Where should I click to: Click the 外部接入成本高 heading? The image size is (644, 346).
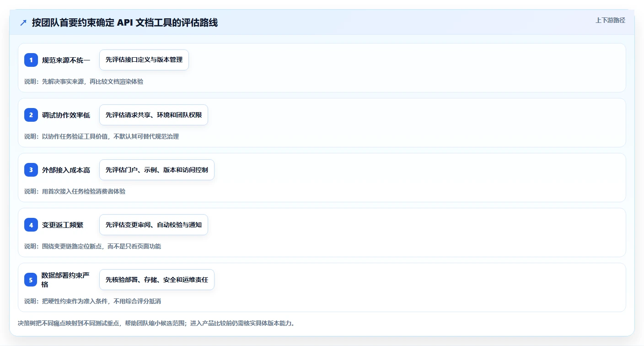(66, 170)
